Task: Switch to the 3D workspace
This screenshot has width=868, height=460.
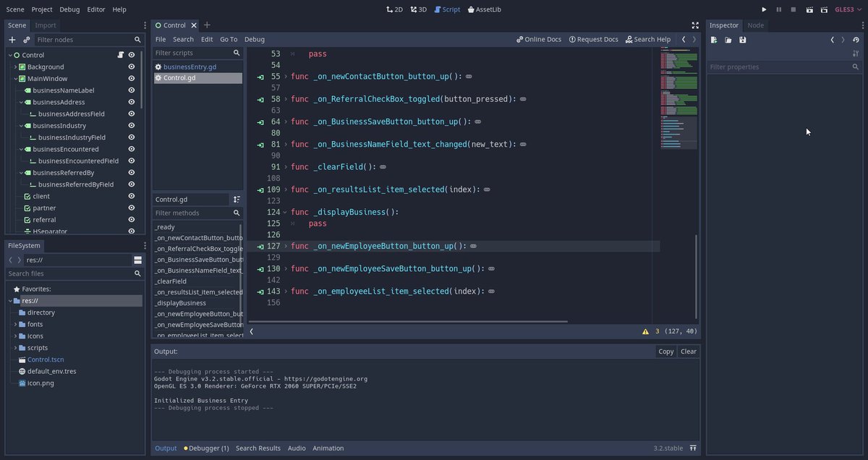Action: [418, 9]
